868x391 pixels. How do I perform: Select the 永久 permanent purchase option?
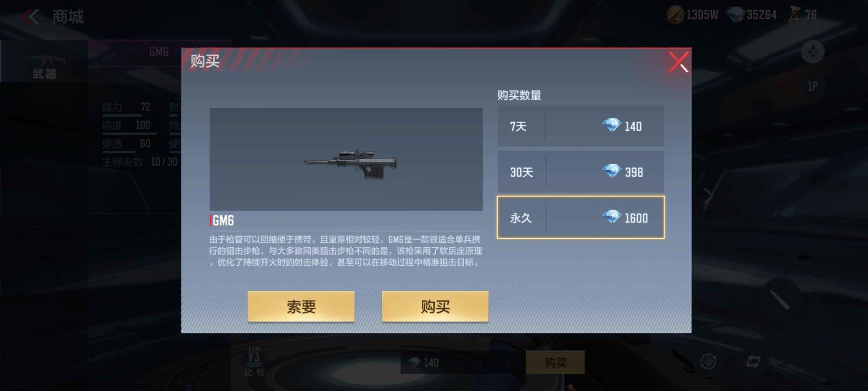tap(581, 218)
